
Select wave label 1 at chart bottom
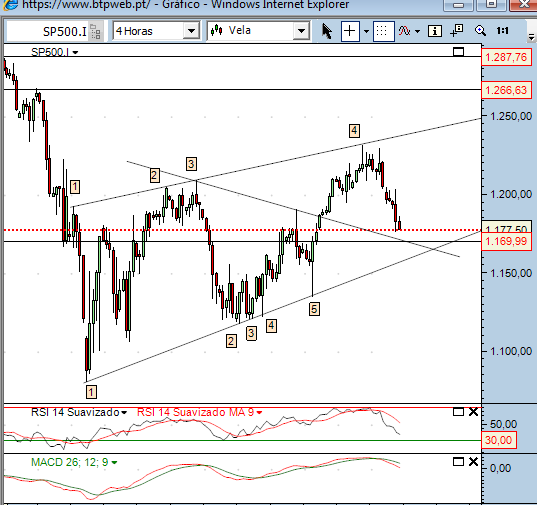point(91,392)
